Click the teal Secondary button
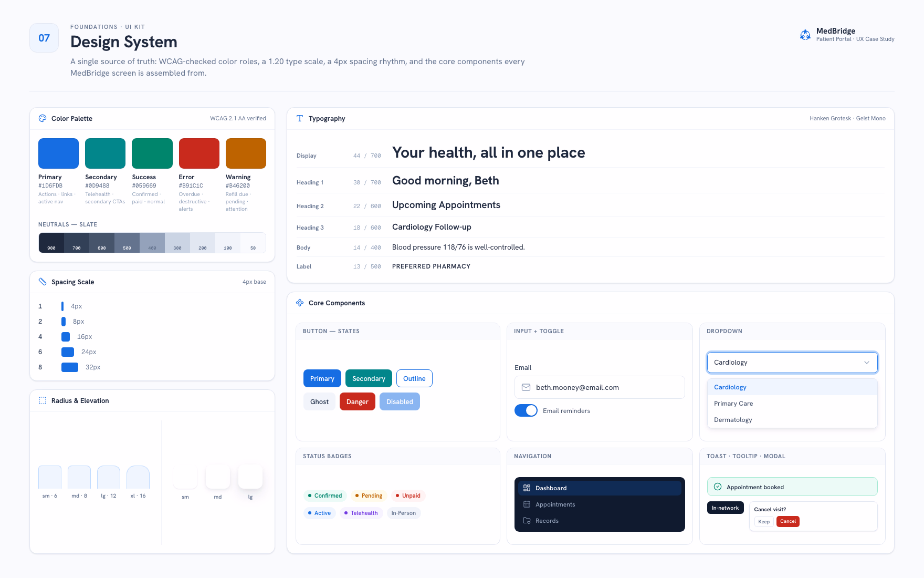This screenshot has height=578, width=924. click(x=369, y=378)
